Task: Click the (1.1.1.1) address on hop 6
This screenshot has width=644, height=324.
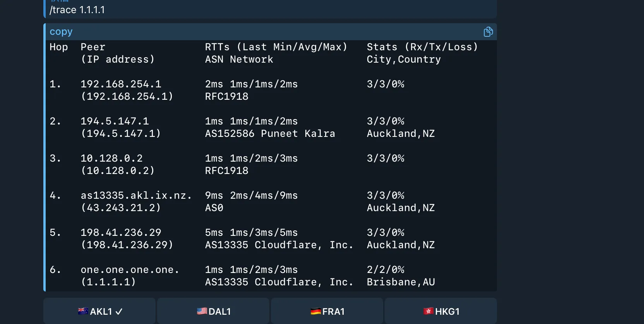Action: coord(108,282)
